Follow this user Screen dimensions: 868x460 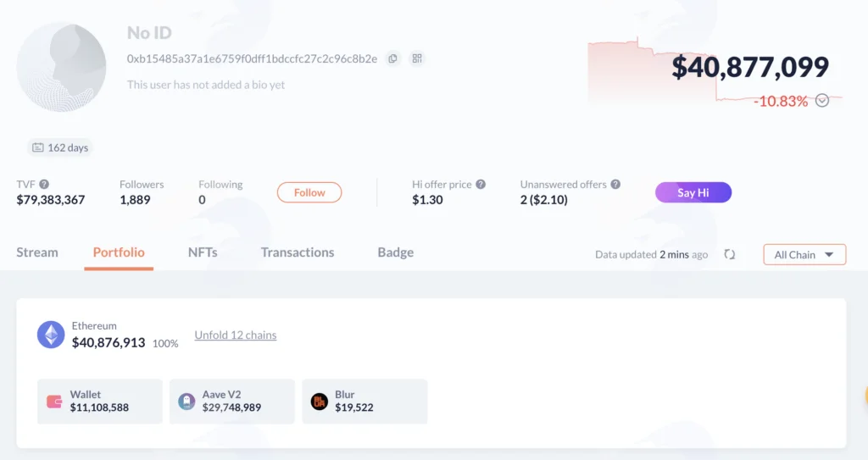309,192
